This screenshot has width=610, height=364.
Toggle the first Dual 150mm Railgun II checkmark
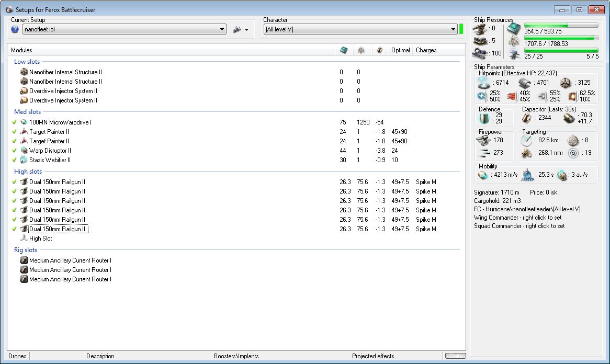coord(15,181)
